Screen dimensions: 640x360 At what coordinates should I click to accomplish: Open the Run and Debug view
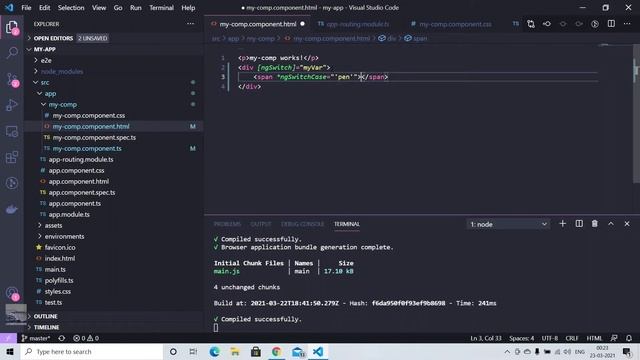tap(12, 105)
